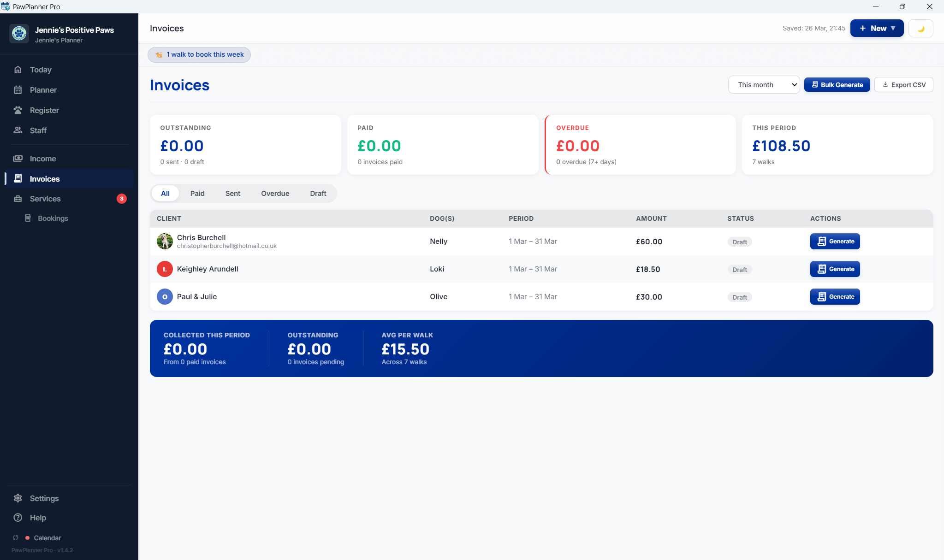944x560 pixels.
Task: Open Bookings via its book icon
Action: pyautogui.click(x=28, y=218)
